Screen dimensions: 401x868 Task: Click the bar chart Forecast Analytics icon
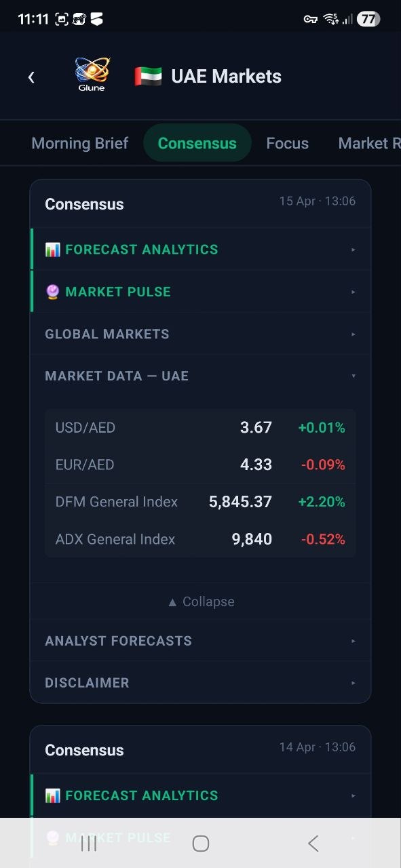pos(52,248)
